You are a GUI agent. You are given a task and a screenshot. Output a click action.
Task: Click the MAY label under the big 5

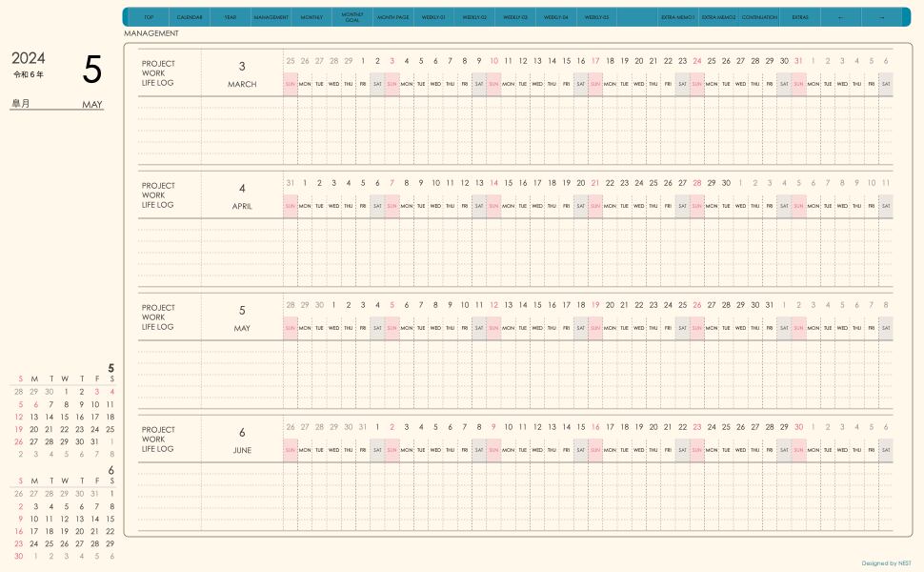pos(92,104)
